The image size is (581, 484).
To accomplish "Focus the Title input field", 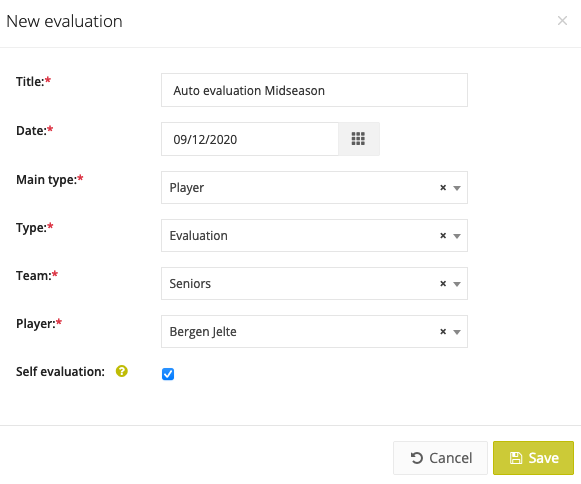I will pos(314,90).
